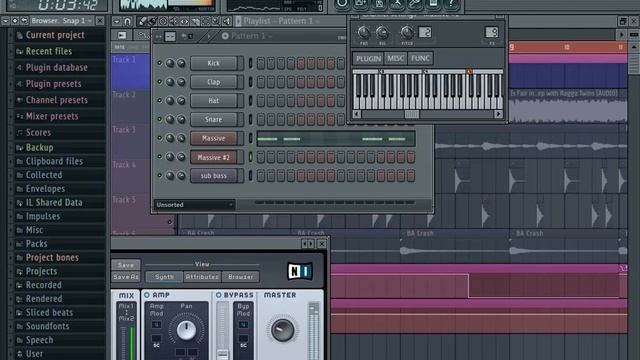Click the Master volume knob in Massive

[282, 330]
